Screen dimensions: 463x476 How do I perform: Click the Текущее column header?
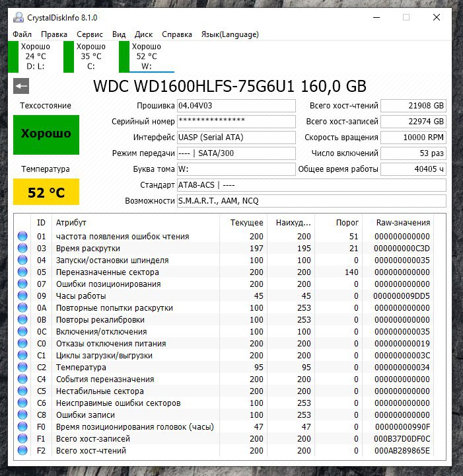243,223
